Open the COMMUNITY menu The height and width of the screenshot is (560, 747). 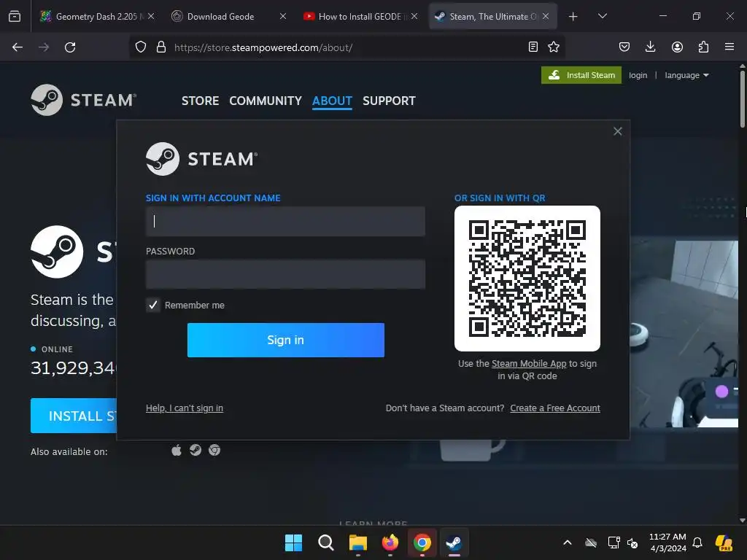tap(266, 101)
